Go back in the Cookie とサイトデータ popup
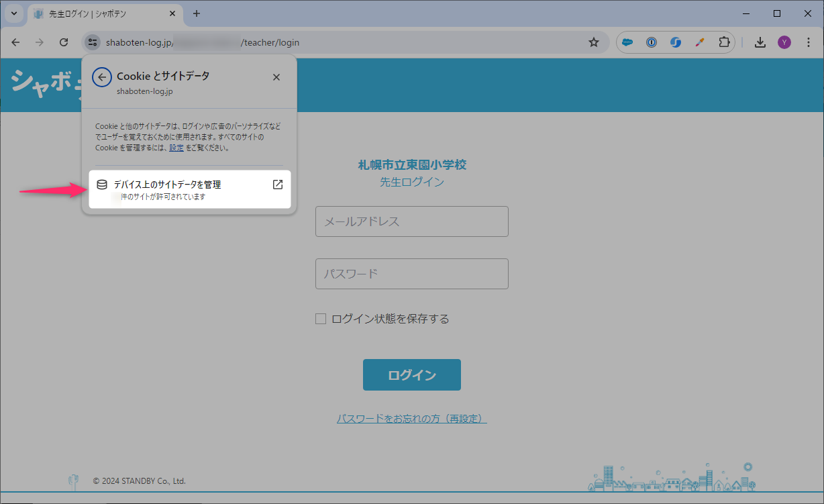 tap(102, 77)
